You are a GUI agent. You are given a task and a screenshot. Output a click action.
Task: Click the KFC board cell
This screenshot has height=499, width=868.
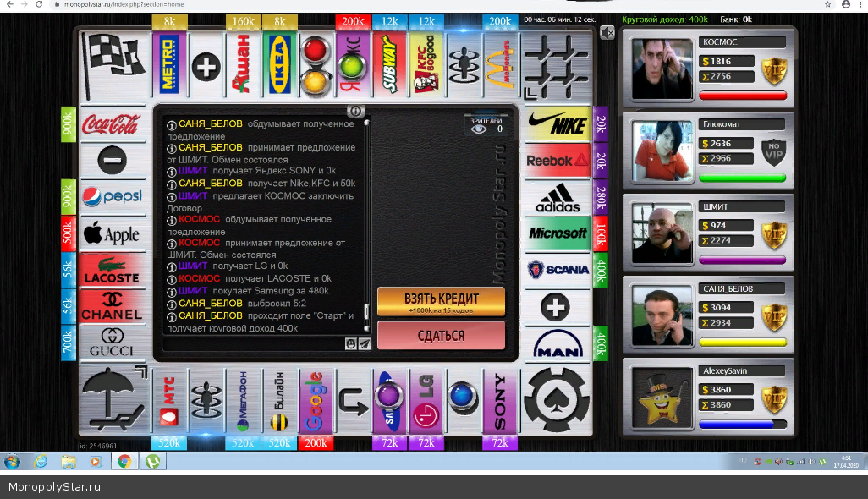click(426, 65)
